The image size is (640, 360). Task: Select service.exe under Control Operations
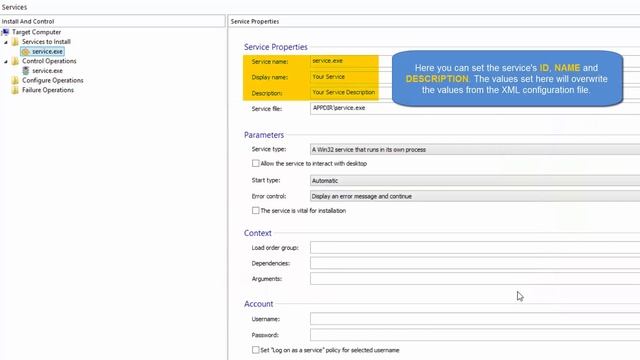click(x=47, y=71)
